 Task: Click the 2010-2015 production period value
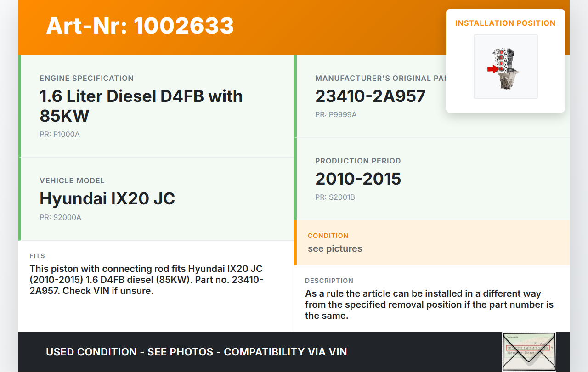[x=358, y=179]
